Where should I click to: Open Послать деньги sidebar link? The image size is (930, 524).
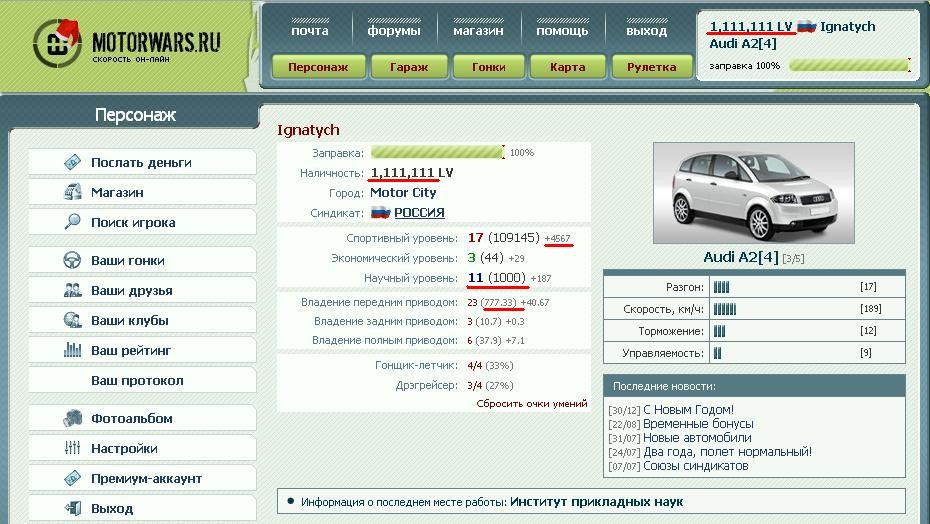142,162
